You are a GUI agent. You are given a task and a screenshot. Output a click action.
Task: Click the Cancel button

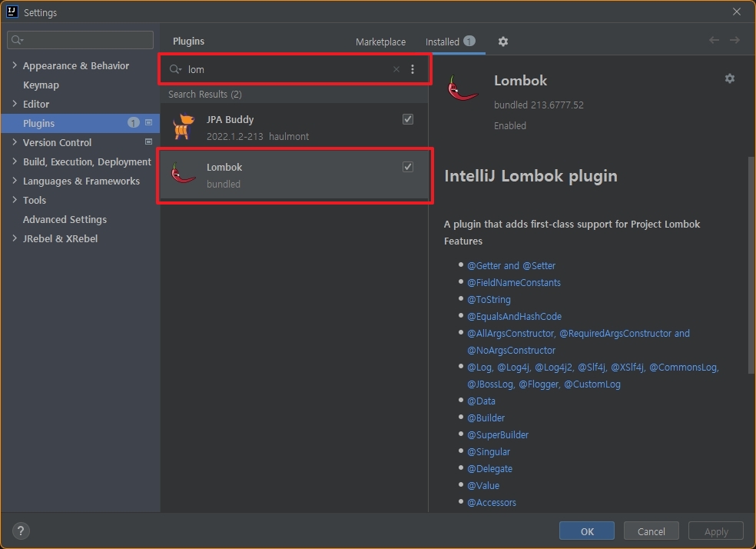[651, 531]
